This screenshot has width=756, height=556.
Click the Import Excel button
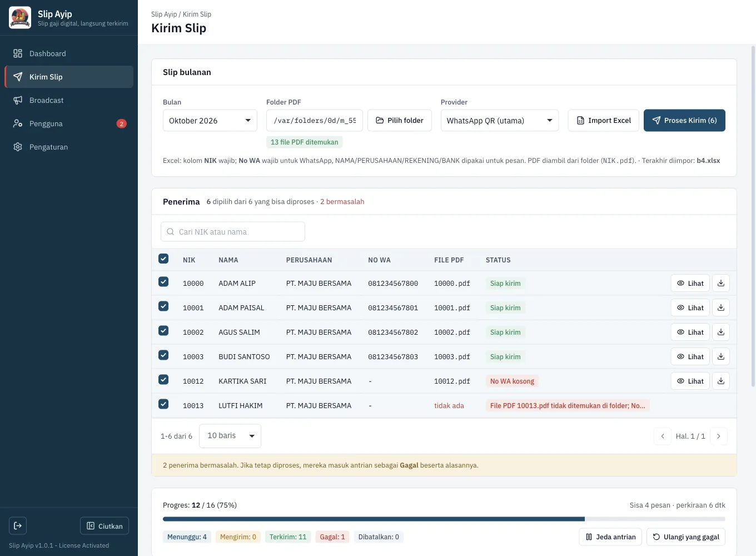click(604, 121)
